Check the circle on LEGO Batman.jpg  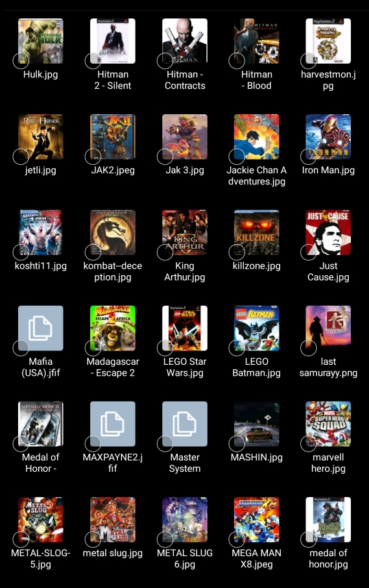pyautogui.click(x=237, y=348)
